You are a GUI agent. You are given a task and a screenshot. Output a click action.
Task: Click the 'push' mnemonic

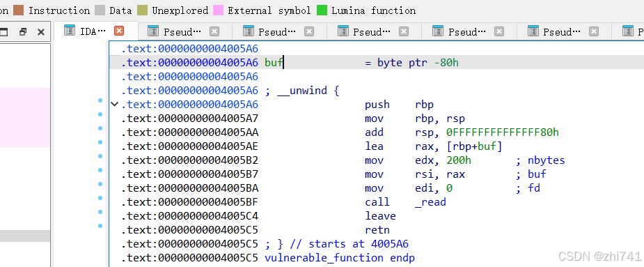[x=377, y=105]
